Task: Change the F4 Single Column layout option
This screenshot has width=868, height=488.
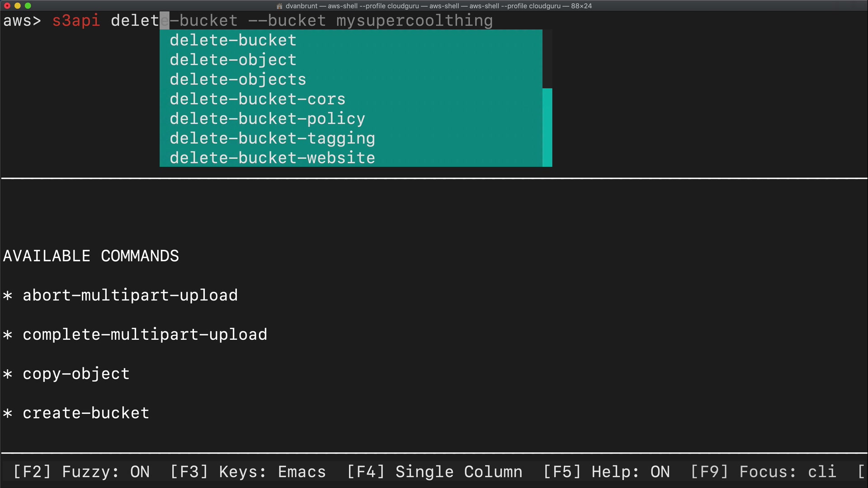Action: (434, 472)
